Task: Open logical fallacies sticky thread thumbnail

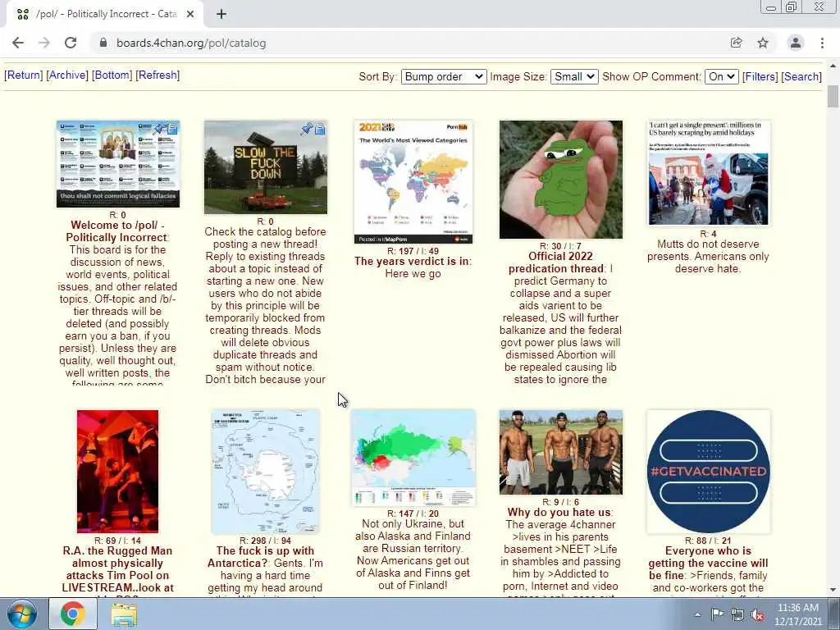Action: (x=118, y=164)
